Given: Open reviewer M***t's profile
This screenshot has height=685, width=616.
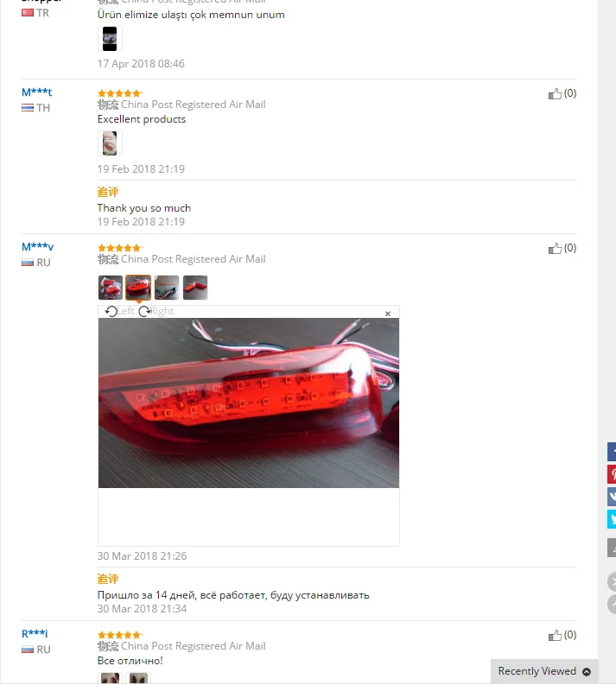Looking at the screenshot, I should click(36, 92).
